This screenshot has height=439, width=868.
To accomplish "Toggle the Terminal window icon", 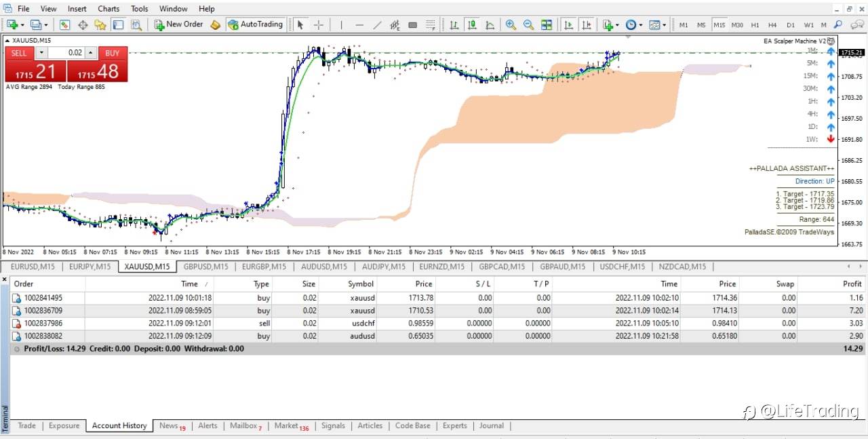I will point(118,24).
